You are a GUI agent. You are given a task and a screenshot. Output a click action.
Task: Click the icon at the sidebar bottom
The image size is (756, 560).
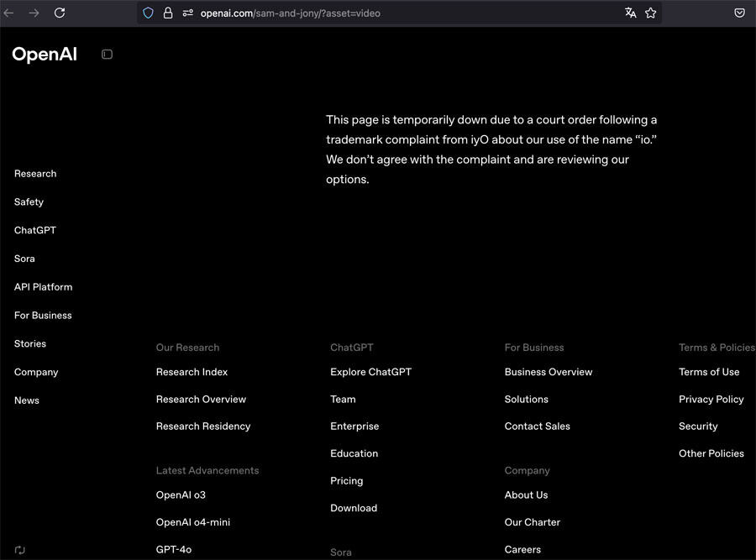pos(20,550)
